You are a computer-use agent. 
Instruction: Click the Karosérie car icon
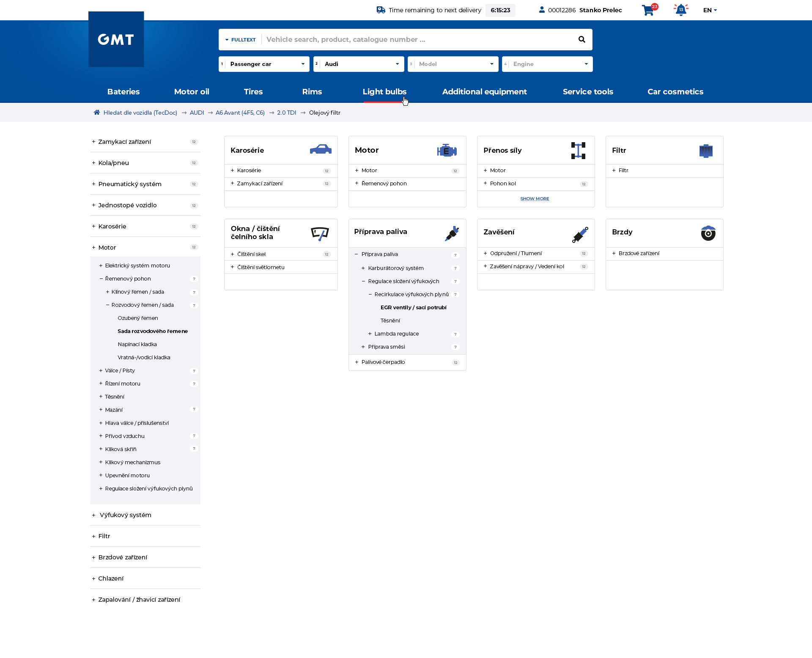pos(321,149)
